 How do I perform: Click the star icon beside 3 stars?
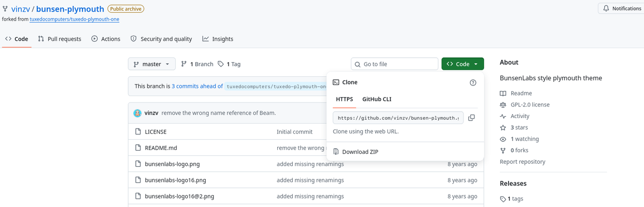[x=503, y=128]
